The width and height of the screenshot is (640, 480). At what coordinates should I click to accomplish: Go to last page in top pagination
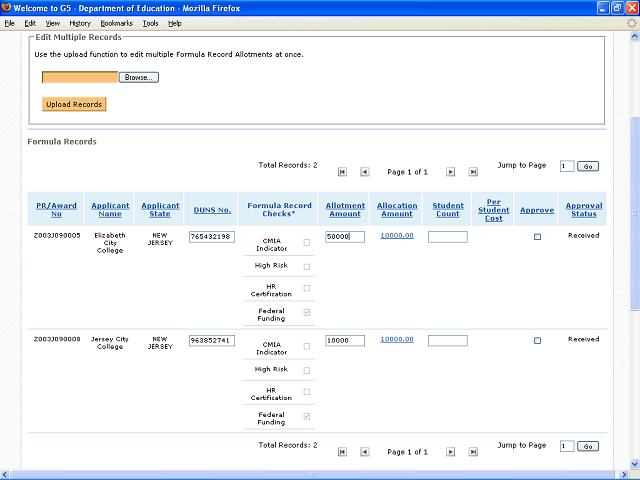472,172
